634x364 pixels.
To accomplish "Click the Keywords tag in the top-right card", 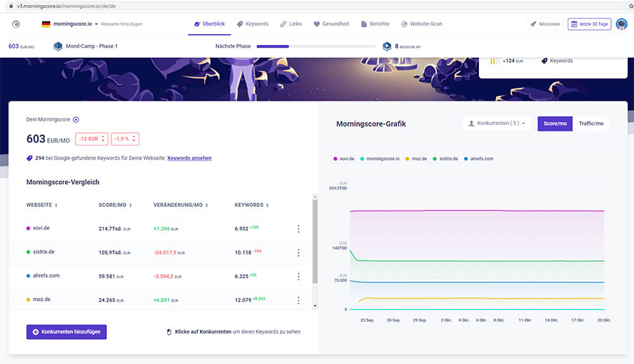I will pyautogui.click(x=557, y=61).
